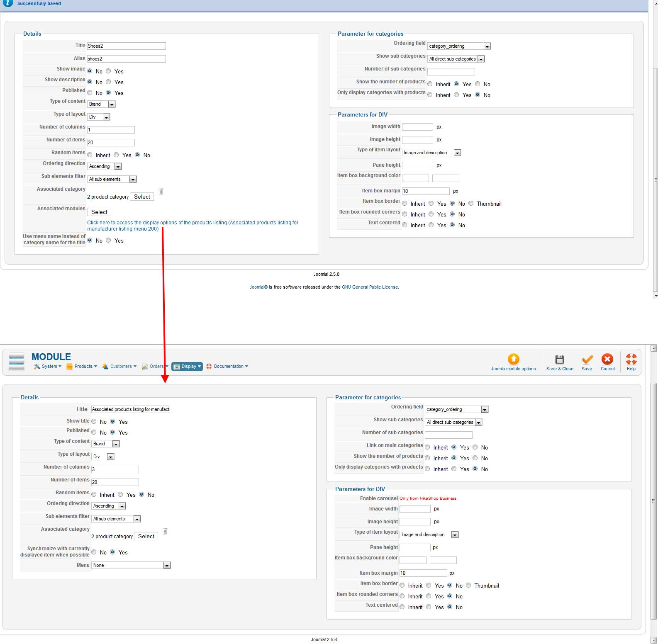Open module Type of item layout dropdown
Image resolution: width=658 pixels, height=644 pixels.
(x=429, y=535)
